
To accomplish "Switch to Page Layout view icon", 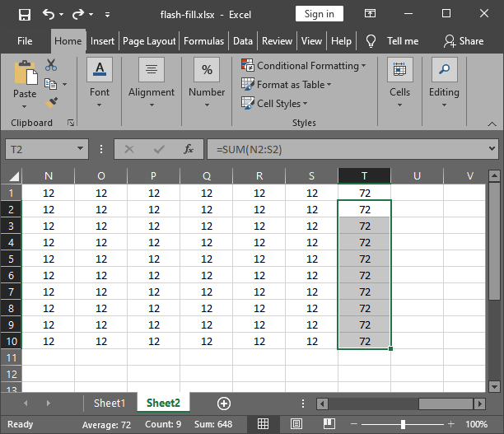I will (x=296, y=424).
